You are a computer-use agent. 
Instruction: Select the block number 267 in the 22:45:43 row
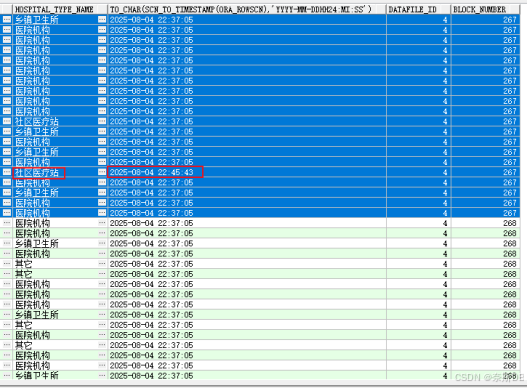pyautogui.click(x=485, y=172)
